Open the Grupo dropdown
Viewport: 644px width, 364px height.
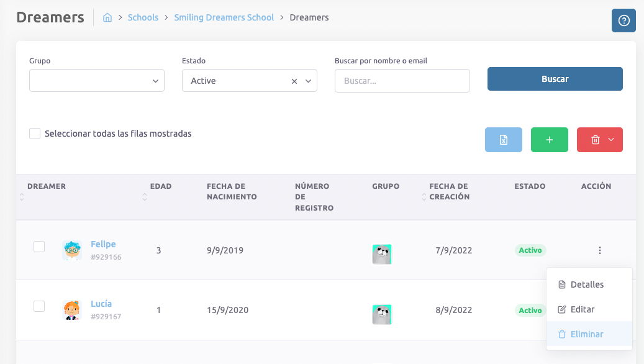pyautogui.click(x=97, y=81)
